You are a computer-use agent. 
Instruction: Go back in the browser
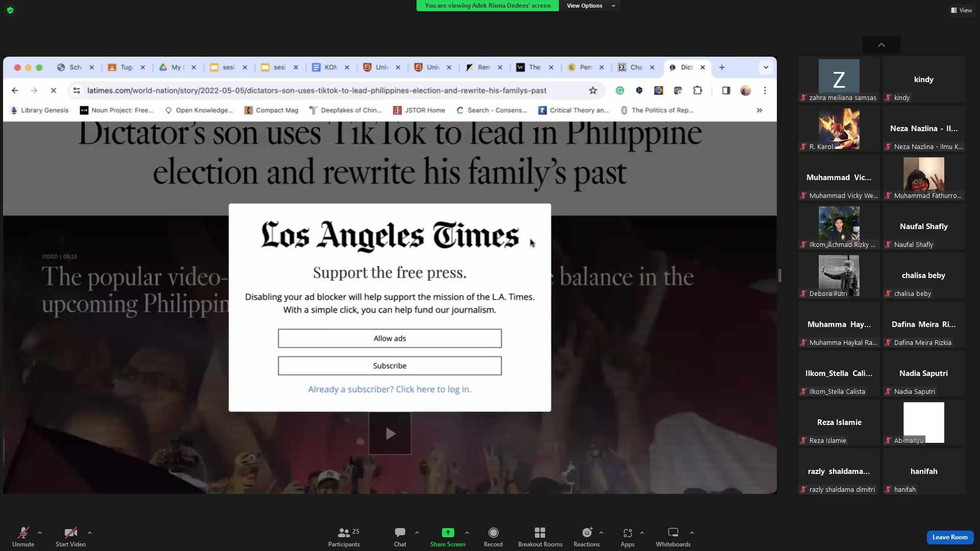(x=15, y=90)
